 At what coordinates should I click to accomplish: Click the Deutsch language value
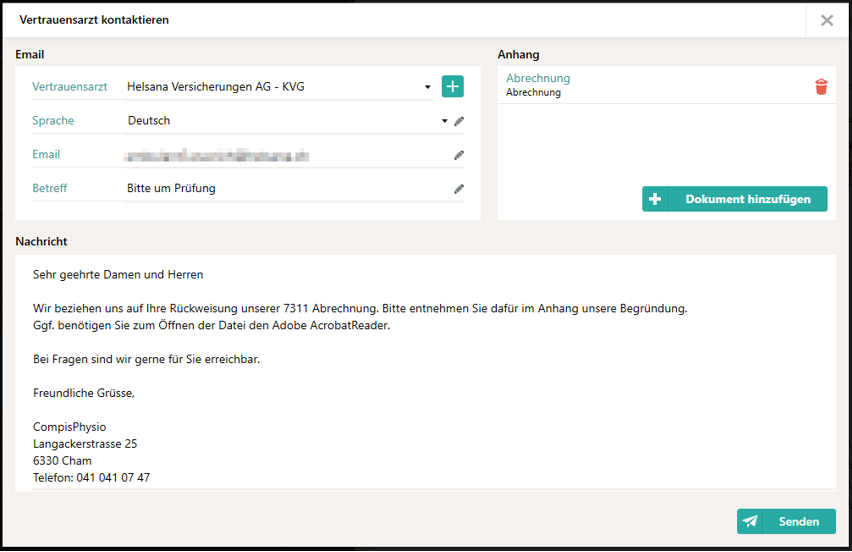(149, 121)
